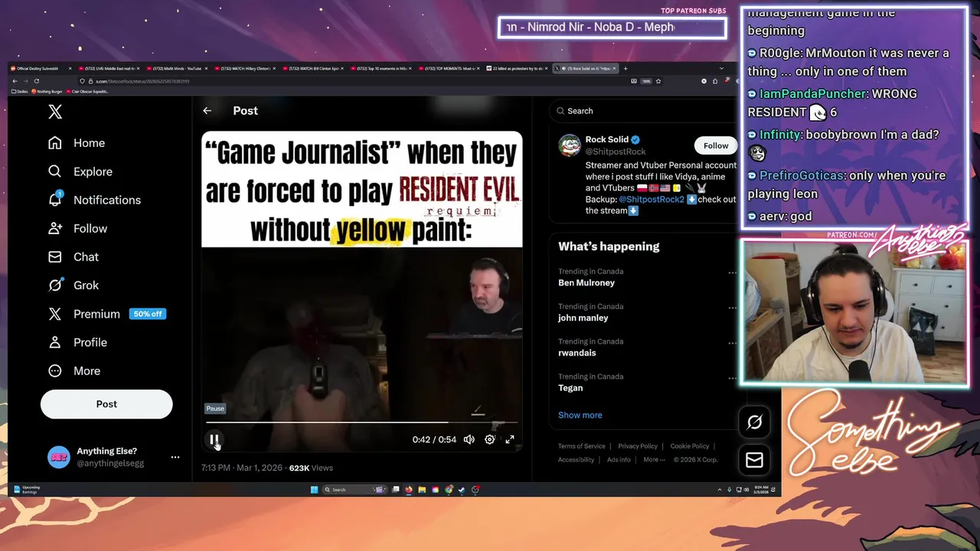Switch to the WATCH: Bill Clinton tab
This screenshot has height=551, width=980.
pyautogui.click(x=314, y=68)
